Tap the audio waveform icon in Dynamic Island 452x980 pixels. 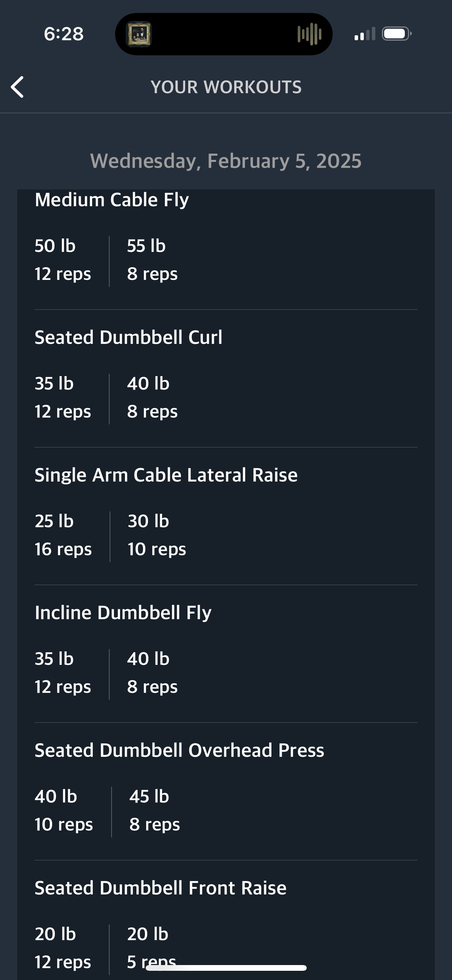(309, 34)
